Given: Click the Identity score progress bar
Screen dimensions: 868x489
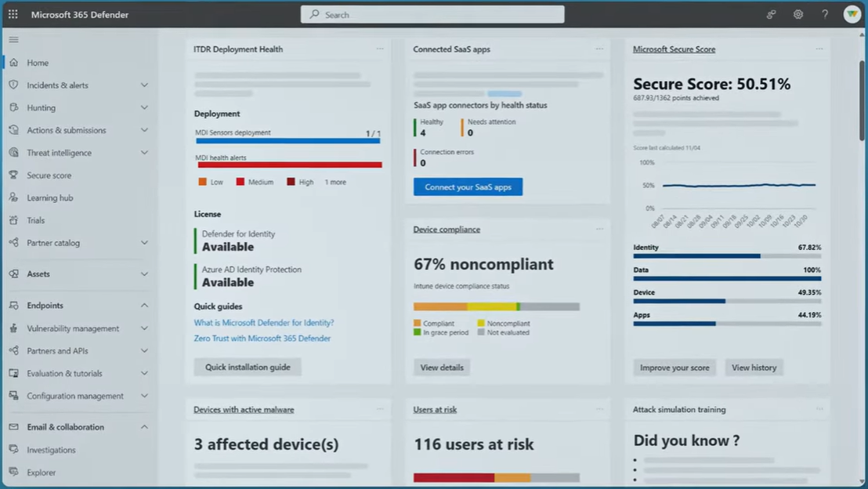Looking at the screenshot, I should click(727, 255).
